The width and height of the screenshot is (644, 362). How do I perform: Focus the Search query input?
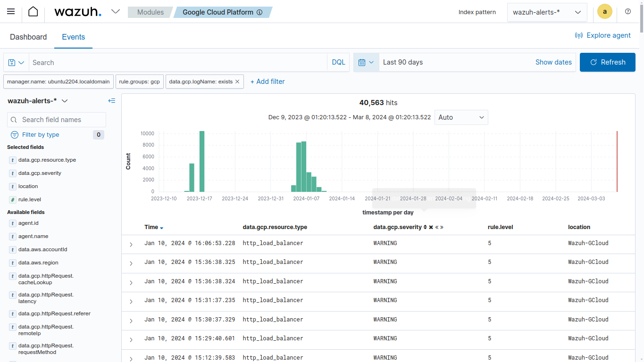(178, 62)
